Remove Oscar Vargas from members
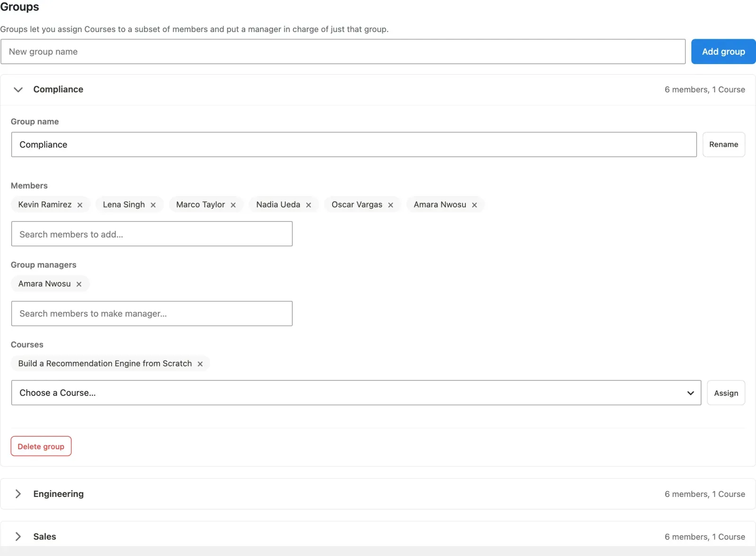Image resolution: width=756 pixels, height=556 pixels. click(x=391, y=205)
